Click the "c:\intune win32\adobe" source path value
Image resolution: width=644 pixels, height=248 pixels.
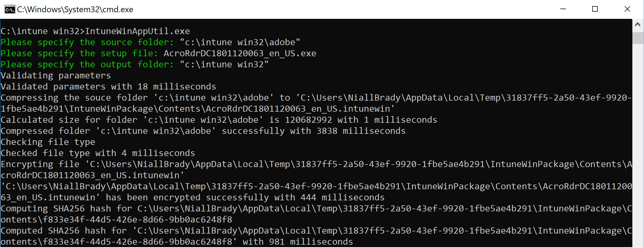[x=240, y=42]
